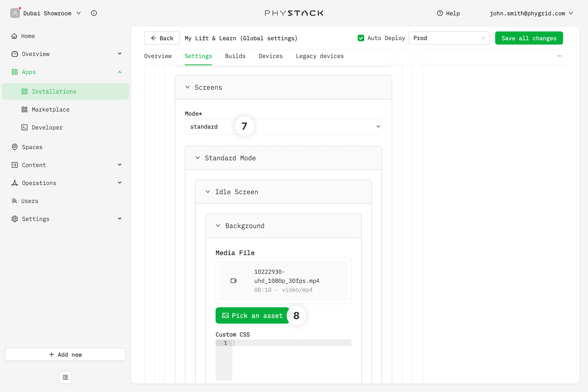Select the 10222930-uhd_1080p_30fps.mp4 media file card
The width and height of the screenshot is (588, 392).
(x=283, y=281)
